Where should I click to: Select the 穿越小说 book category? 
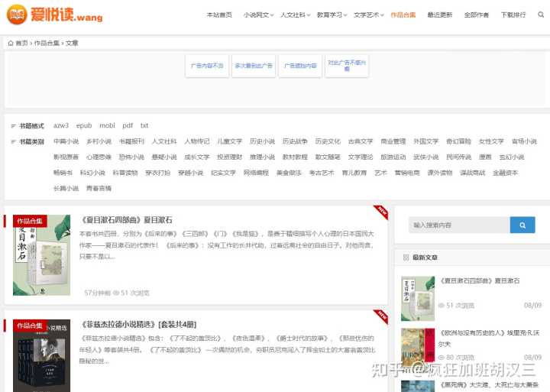[x=190, y=173]
